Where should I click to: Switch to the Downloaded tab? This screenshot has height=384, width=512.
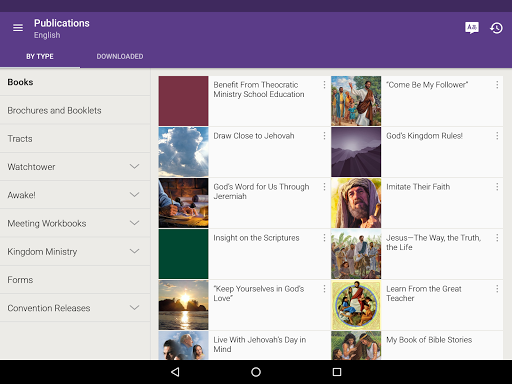120,56
